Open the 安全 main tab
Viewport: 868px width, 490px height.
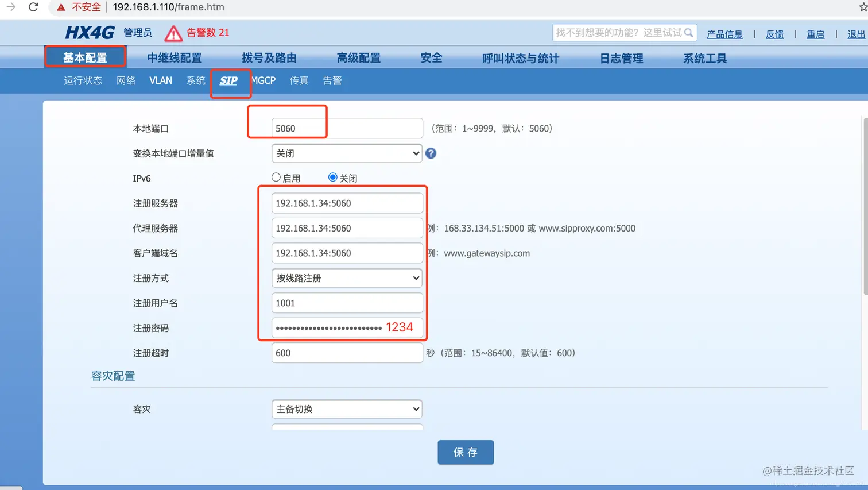point(431,58)
